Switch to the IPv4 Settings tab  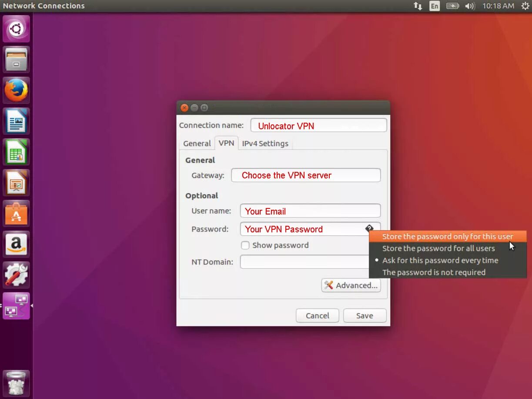(265, 144)
